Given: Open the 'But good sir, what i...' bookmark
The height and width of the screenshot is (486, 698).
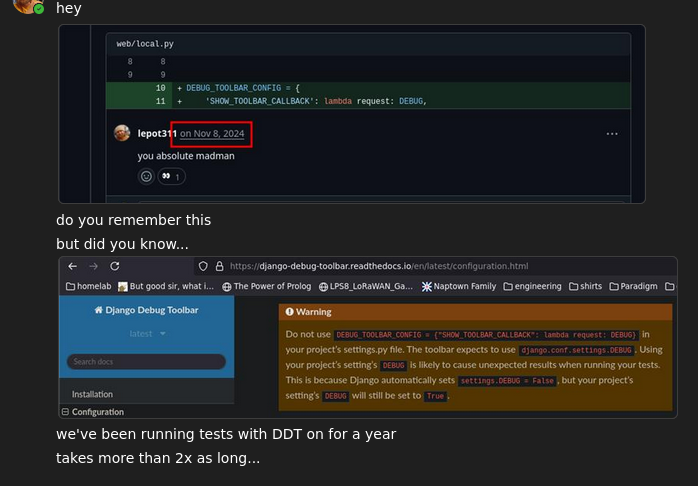Looking at the screenshot, I should (166, 286).
